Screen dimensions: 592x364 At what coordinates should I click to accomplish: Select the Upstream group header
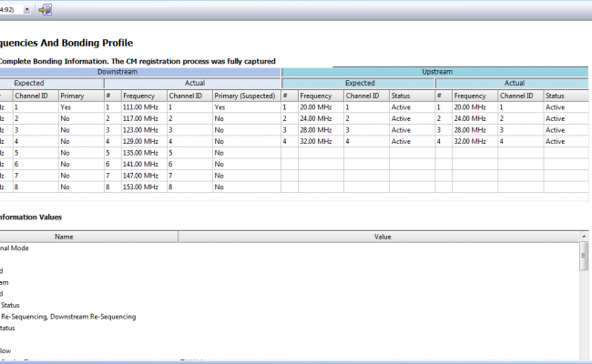click(x=436, y=71)
